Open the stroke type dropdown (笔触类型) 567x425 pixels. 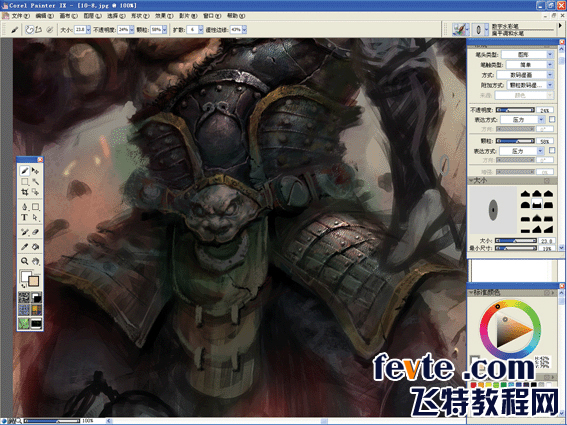[529, 65]
